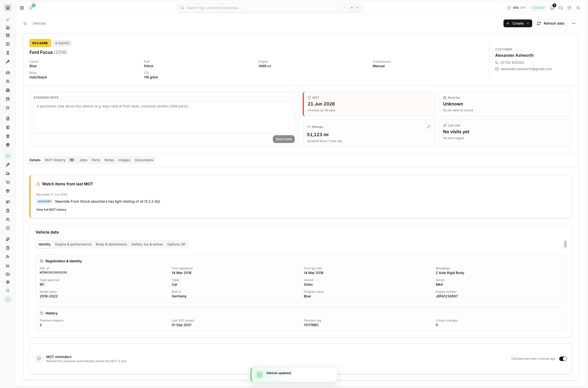The image size is (588, 388).
Task: Open the Notes tab
Action: point(109,160)
